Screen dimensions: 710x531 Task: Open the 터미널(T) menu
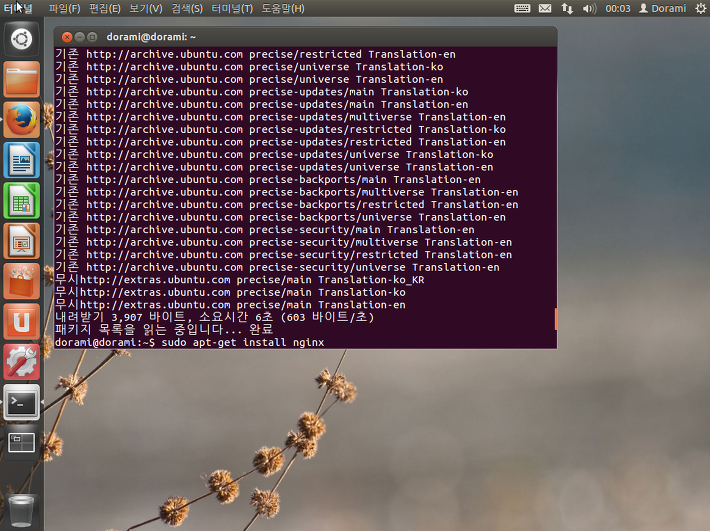[x=232, y=8]
